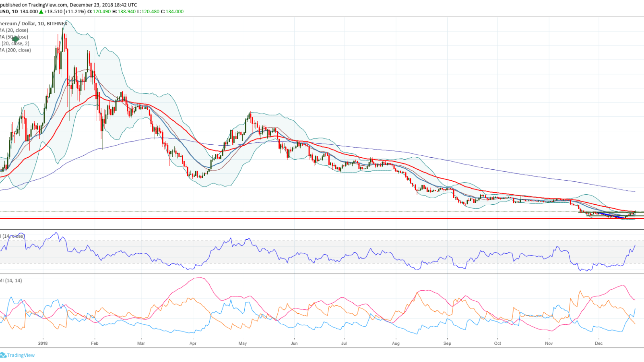The height and width of the screenshot is (362, 644).
Task: Click the Oct label on the time axis
Action: coord(497,343)
